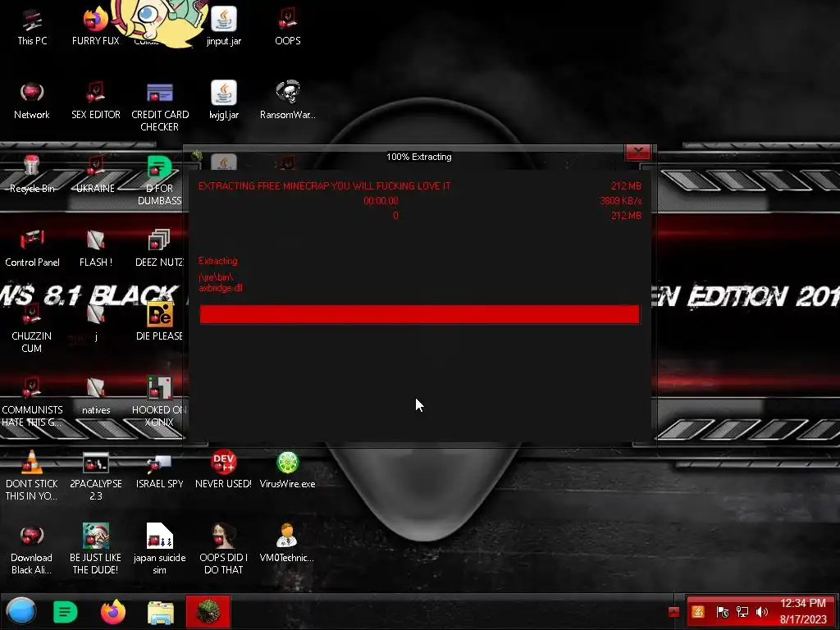Open the UKRAINE desktop shortcut

[95, 174]
